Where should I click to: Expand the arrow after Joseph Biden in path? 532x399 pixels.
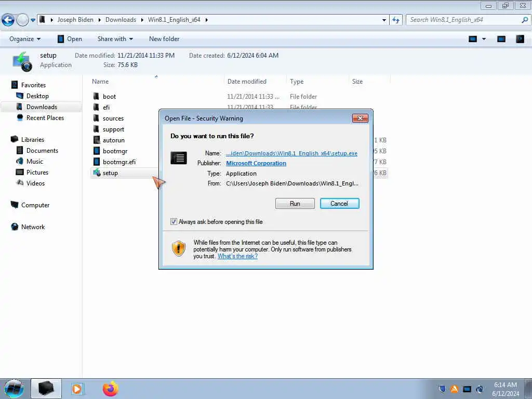pos(99,20)
